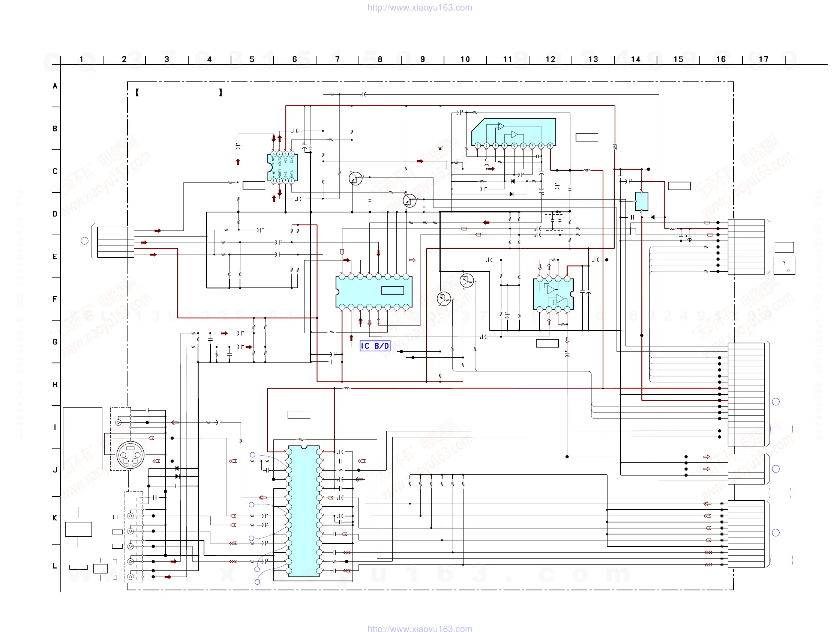
Task: Click the box containing the Y and Ω symbols
Action: [784, 266]
